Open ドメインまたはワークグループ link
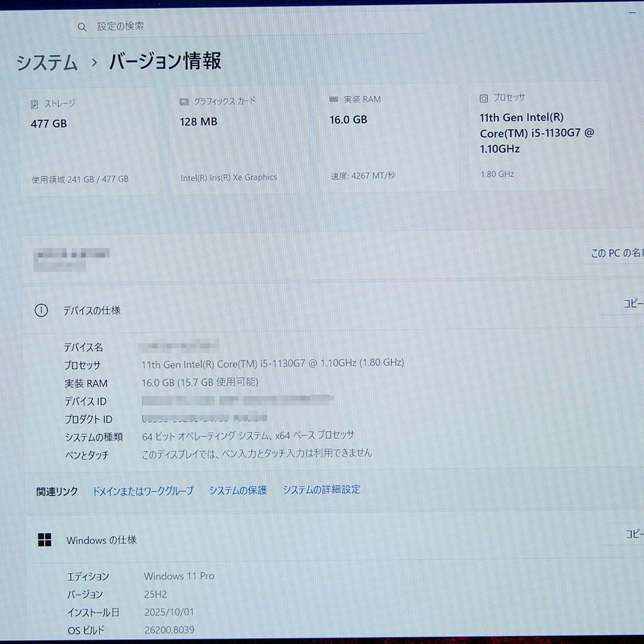Screen dimensions: 644x644 143,491
